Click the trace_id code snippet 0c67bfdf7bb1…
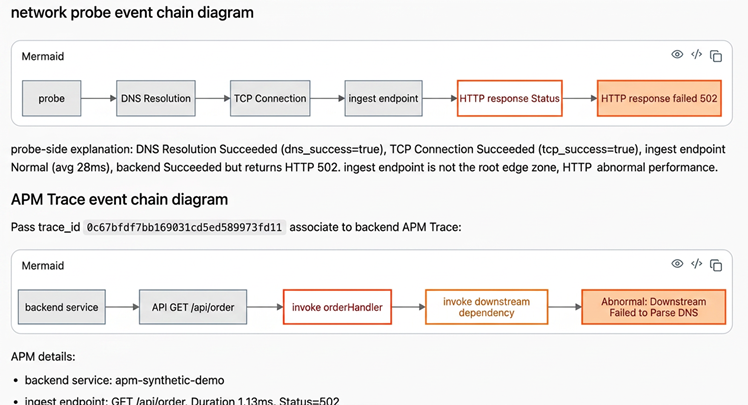 184,227
